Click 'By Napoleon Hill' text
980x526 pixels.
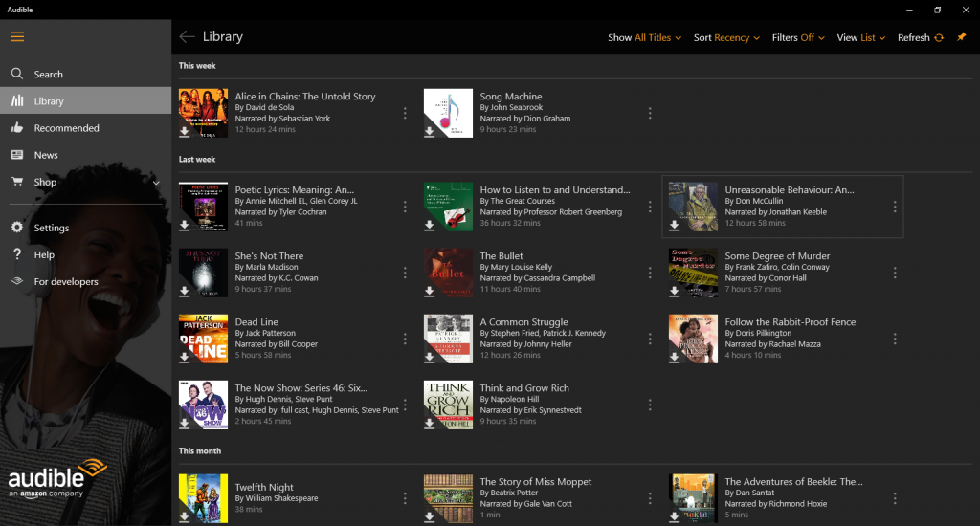tap(510, 399)
